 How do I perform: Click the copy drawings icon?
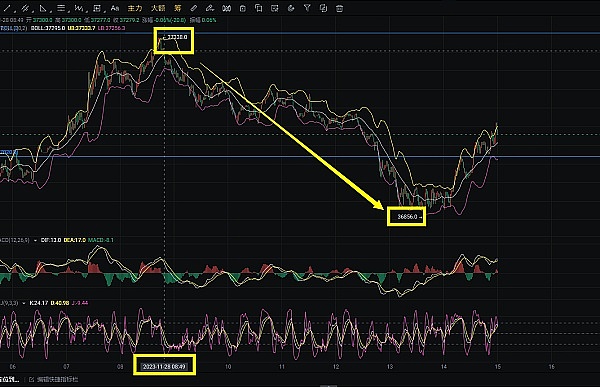point(259,8)
